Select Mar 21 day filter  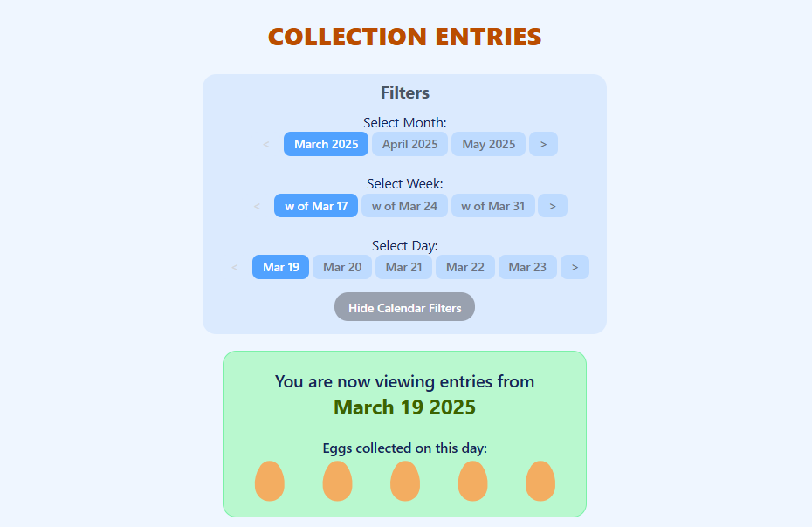(403, 267)
